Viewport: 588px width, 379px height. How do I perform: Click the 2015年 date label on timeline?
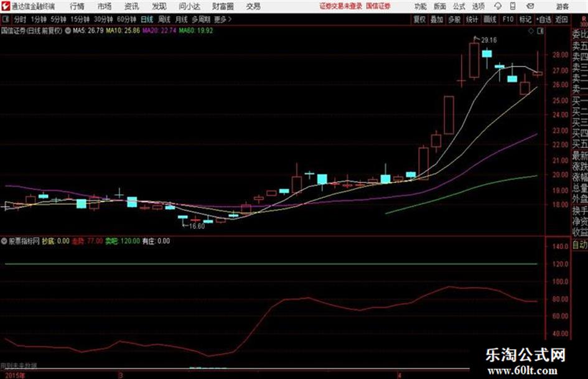coord(15,375)
